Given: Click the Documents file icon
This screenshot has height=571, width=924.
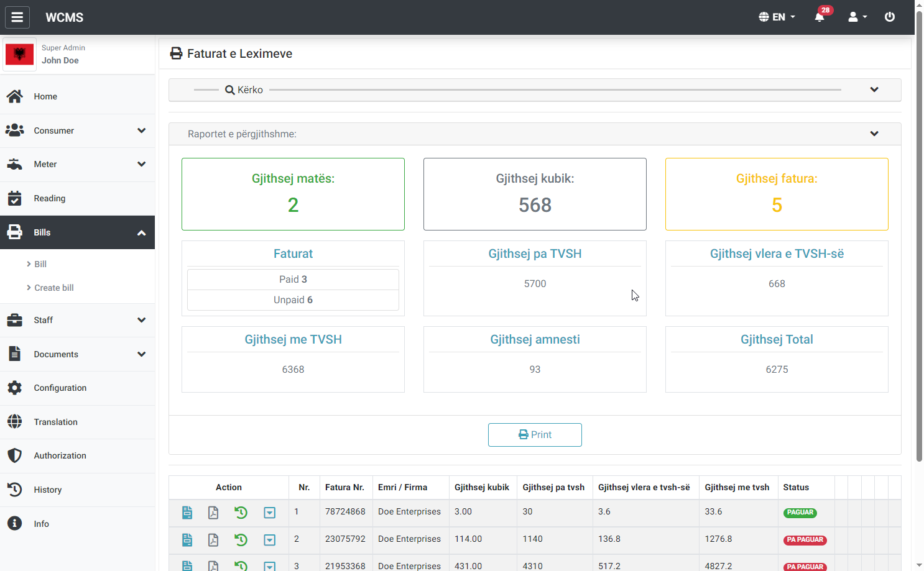Looking at the screenshot, I should [14, 354].
